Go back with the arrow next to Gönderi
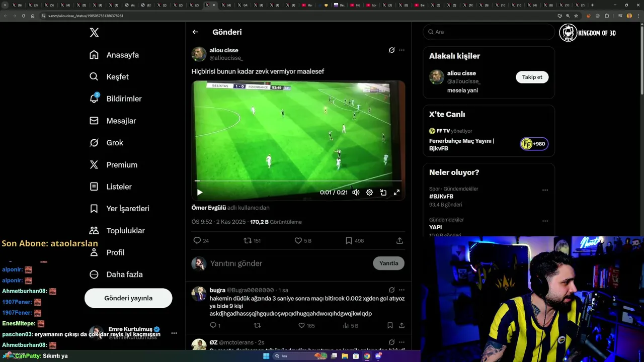The image size is (644, 362). point(195,32)
